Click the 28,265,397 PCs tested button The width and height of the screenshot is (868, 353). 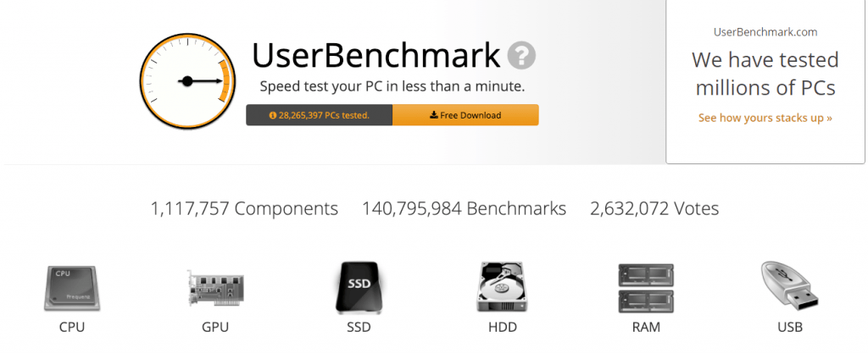pyautogui.click(x=320, y=115)
